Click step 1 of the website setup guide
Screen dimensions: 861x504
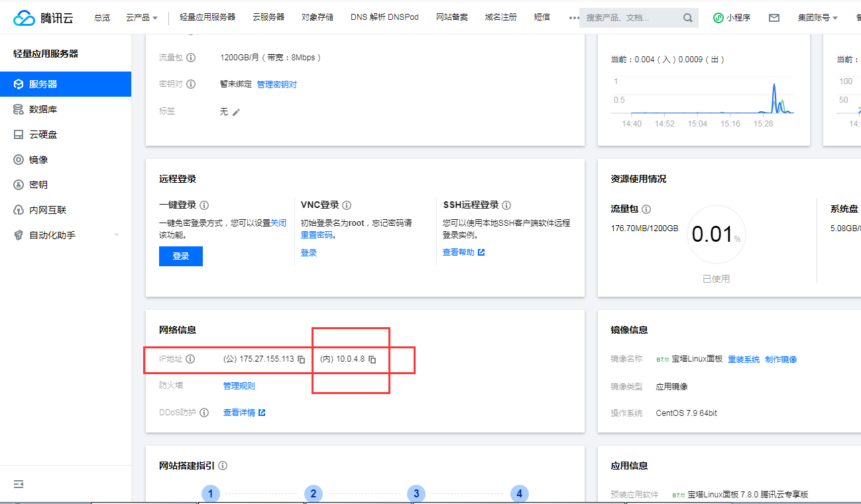[x=210, y=493]
